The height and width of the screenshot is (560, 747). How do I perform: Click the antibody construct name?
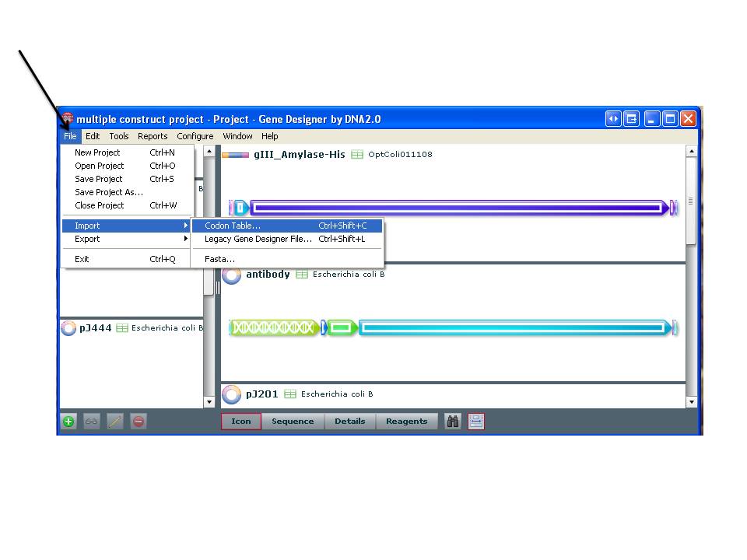pos(268,275)
